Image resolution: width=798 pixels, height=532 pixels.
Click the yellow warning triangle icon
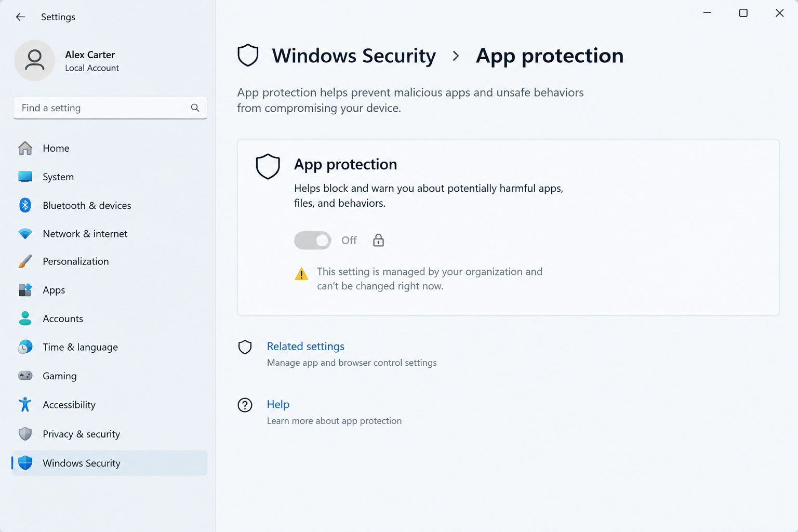tap(301, 274)
